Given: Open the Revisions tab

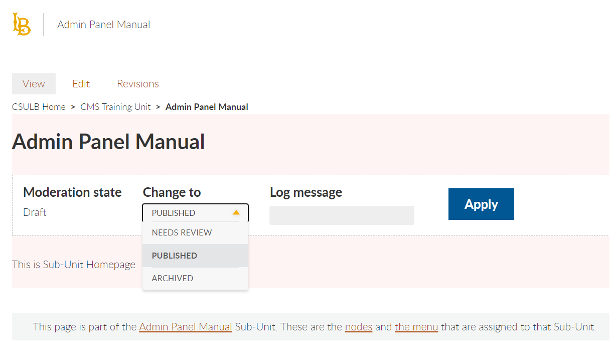Looking at the screenshot, I should click(x=138, y=84).
